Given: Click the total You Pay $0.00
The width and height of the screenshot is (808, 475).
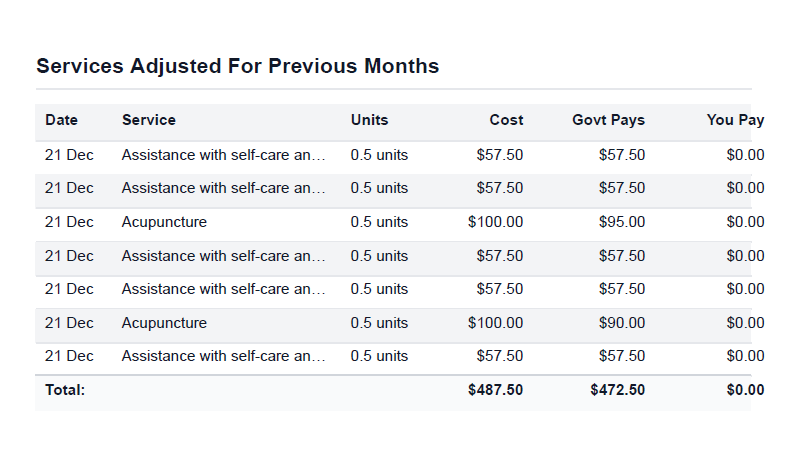Looking at the screenshot, I should point(745,390).
